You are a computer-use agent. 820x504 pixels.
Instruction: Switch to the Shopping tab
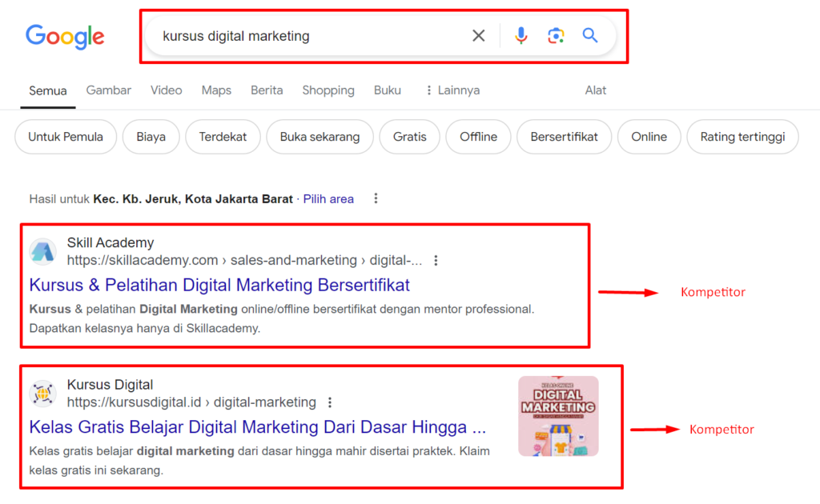point(328,90)
